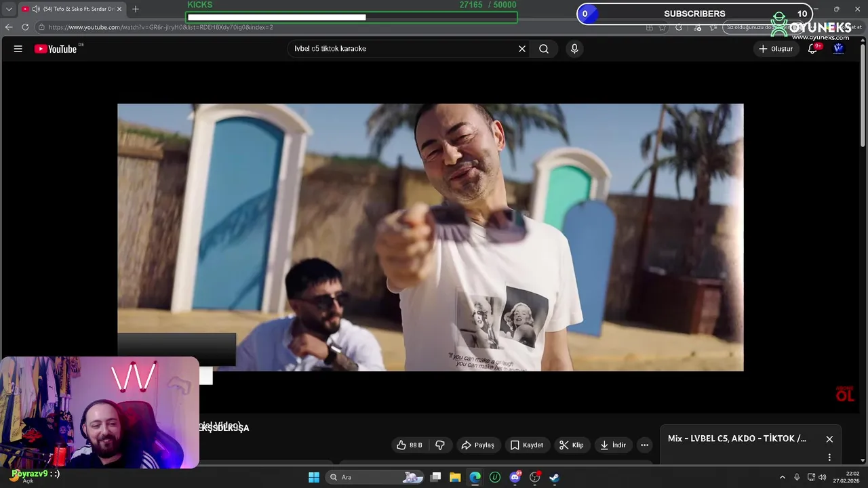Open the Windows Start menu

pyautogui.click(x=314, y=477)
